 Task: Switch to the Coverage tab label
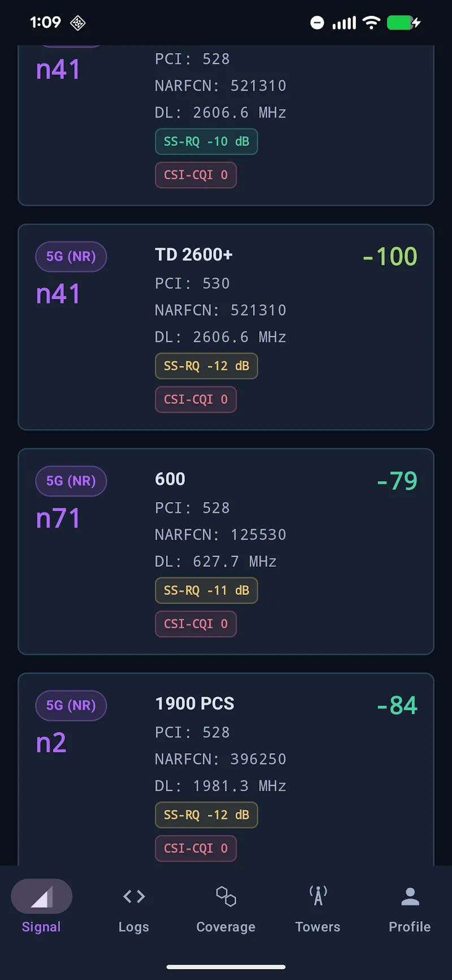point(226,927)
